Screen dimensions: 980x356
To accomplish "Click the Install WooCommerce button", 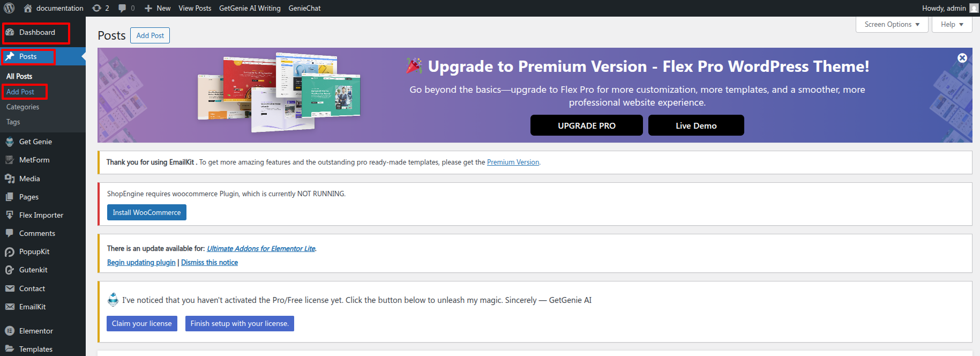I will [x=147, y=212].
